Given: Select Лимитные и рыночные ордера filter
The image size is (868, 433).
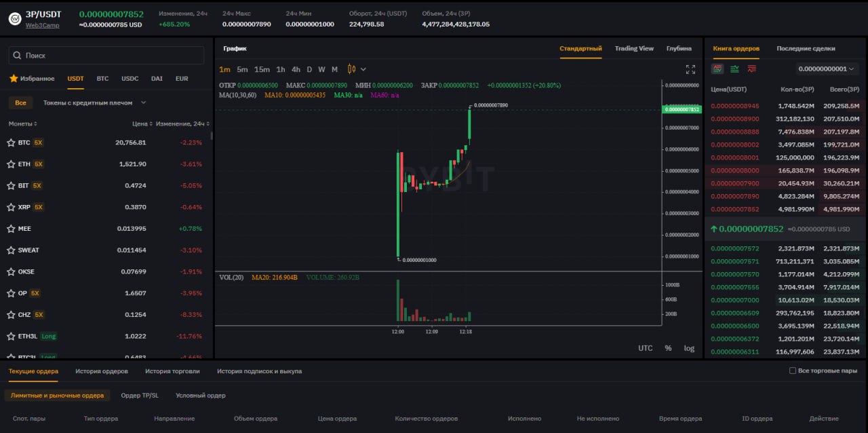Looking at the screenshot, I should click(x=57, y=395).
